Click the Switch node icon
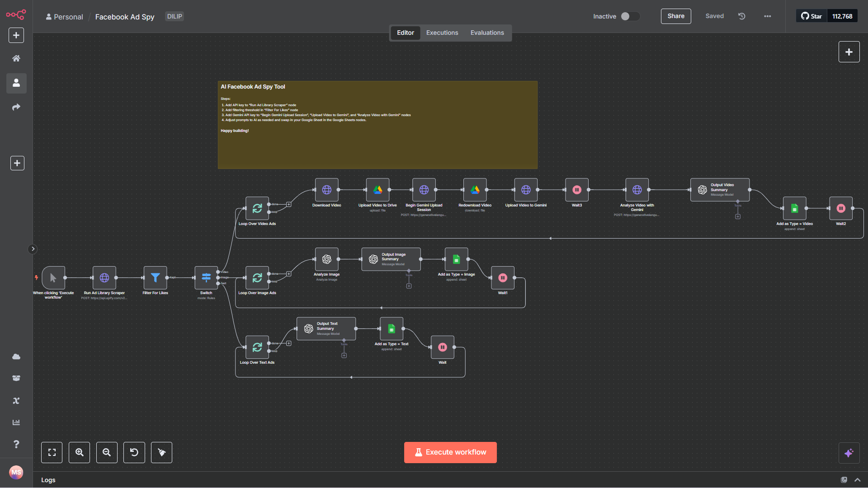The image size is (868, 488). pos(206,277)
